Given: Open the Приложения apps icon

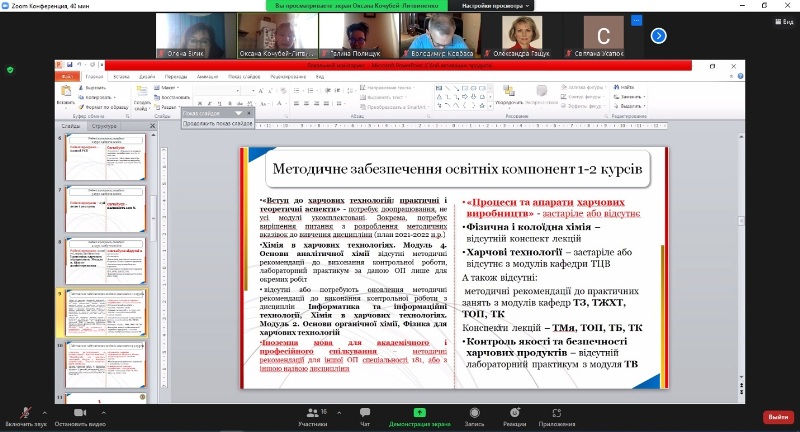Looking at the screenshot, I should click(556, 412).
